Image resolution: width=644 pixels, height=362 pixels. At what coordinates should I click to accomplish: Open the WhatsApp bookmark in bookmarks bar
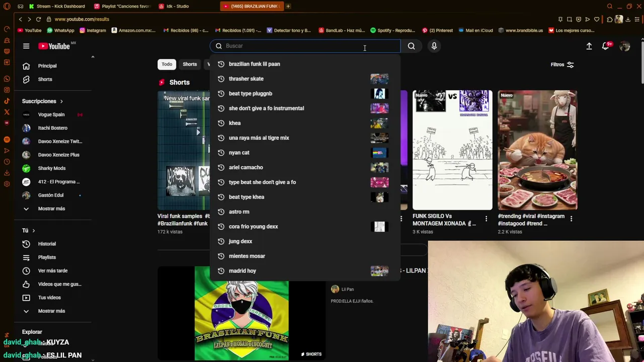(x=60, y=30)
